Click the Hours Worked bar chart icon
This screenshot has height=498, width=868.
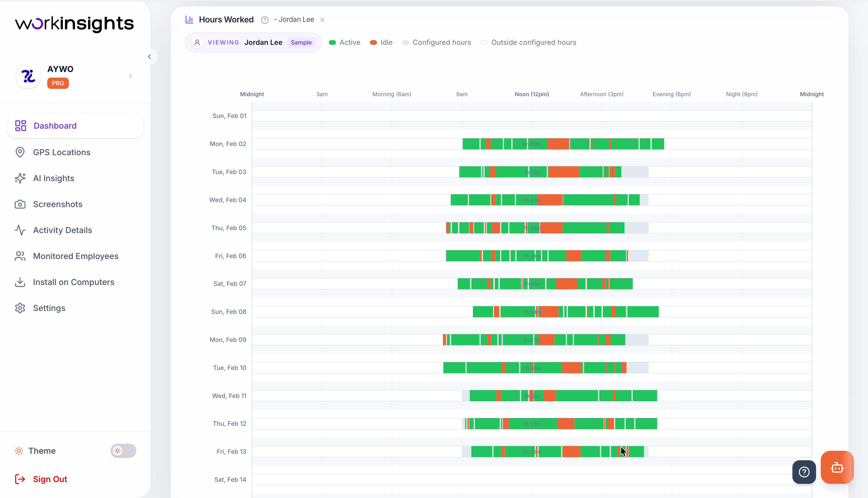189,19
